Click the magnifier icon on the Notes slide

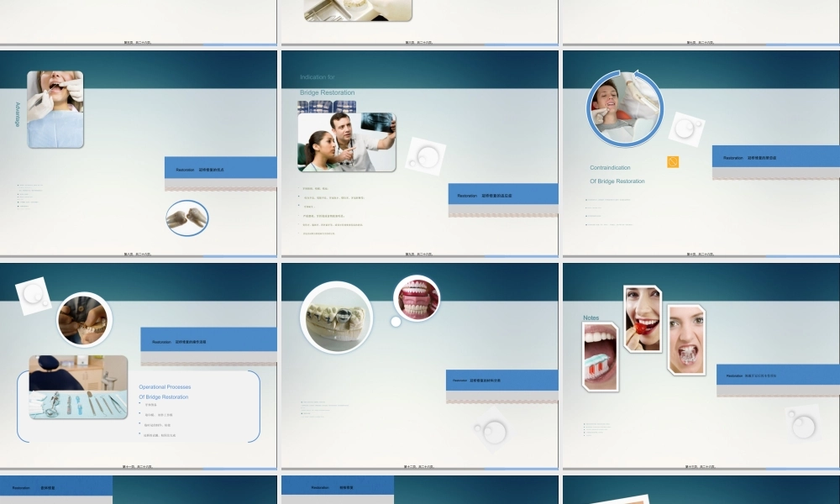tap(802, 423)
